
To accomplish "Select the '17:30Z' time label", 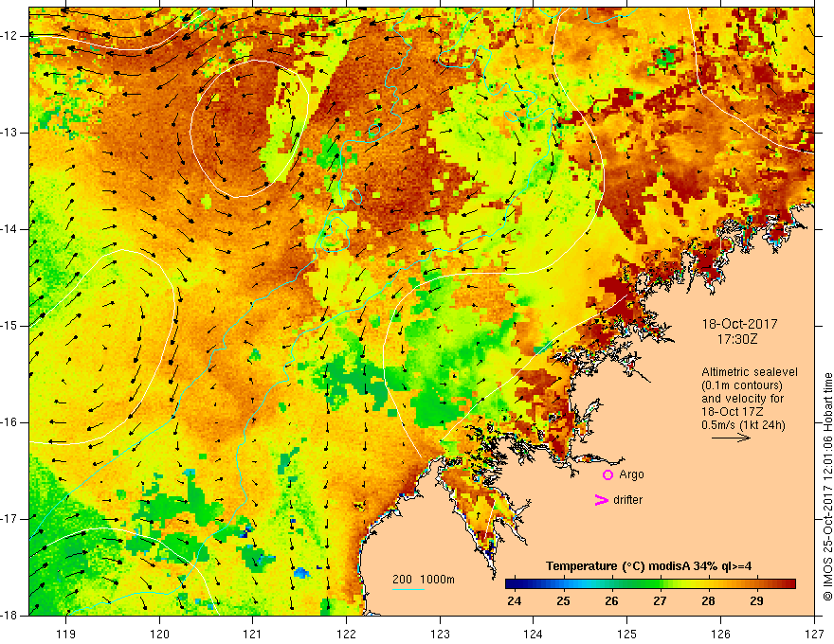I will (736, 338).
